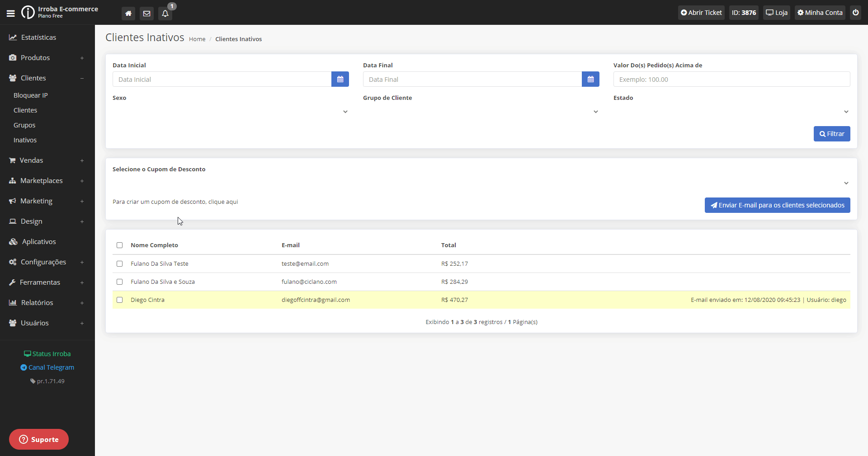Click the Relatórios bar chart icon
This screenshot has width=868, height=456.
tap(13, 303)
